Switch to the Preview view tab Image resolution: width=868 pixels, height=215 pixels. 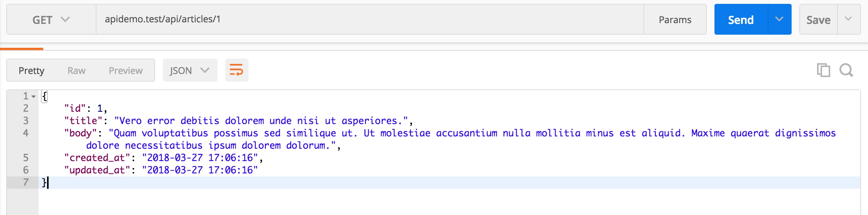tap(126, 71)
